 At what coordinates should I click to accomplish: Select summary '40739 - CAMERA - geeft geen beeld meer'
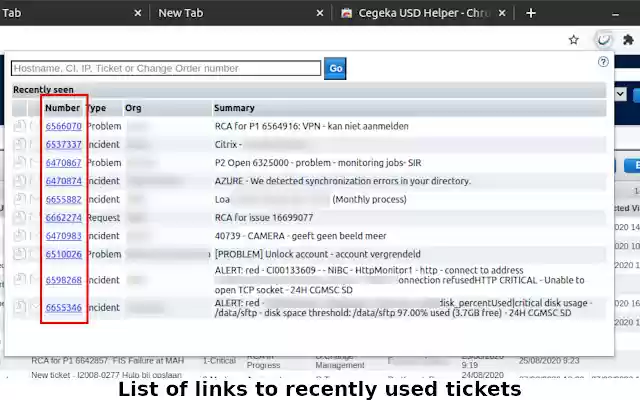(x=300, y=236)
